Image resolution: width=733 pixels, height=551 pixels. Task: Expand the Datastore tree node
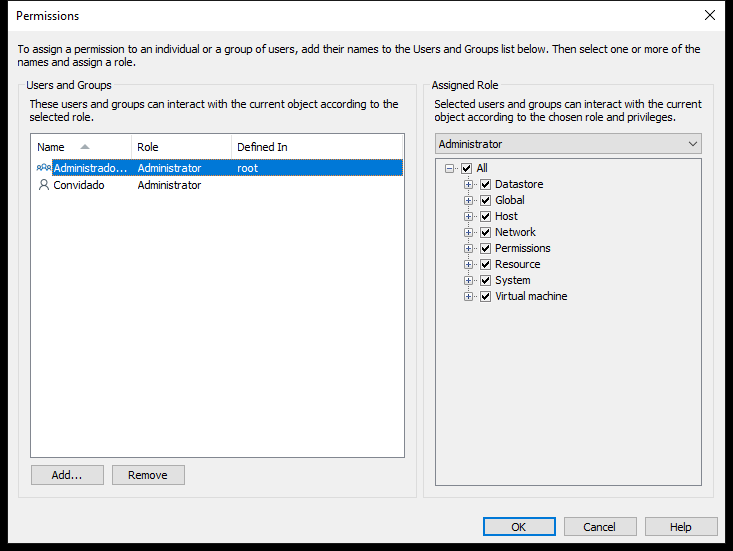(468, 184)
